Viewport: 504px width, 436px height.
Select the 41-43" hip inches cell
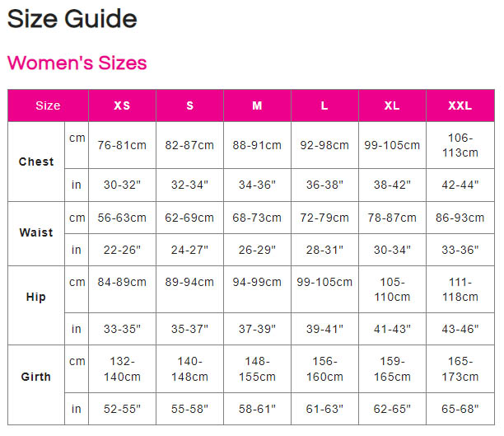pyautogui.click(x=392, y=329)
